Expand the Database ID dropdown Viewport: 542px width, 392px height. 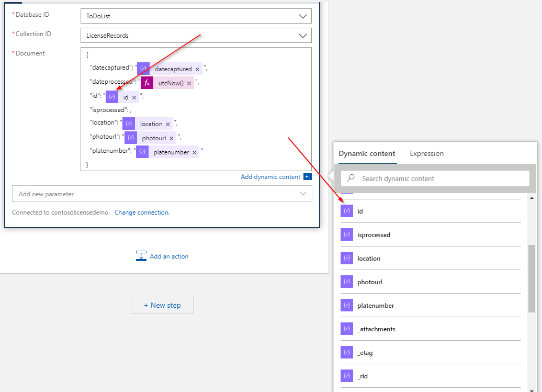coord(302,16)
